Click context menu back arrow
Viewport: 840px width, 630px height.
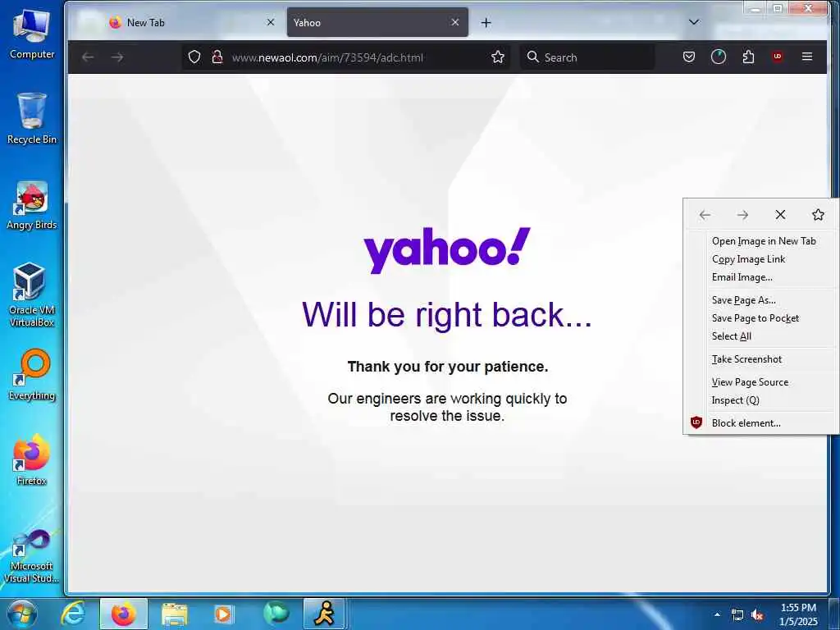click(705, 215)
